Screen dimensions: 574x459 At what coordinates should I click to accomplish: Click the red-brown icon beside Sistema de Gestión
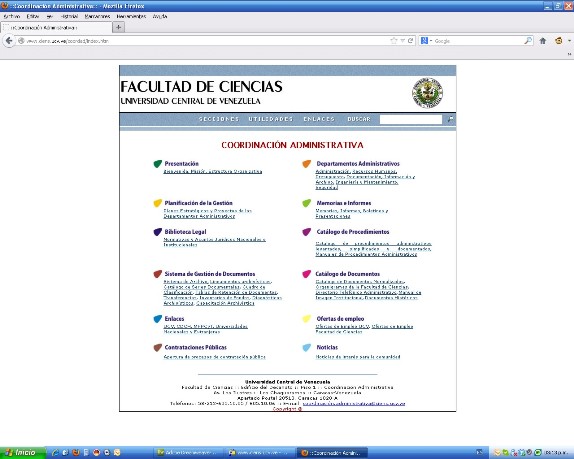157,274
